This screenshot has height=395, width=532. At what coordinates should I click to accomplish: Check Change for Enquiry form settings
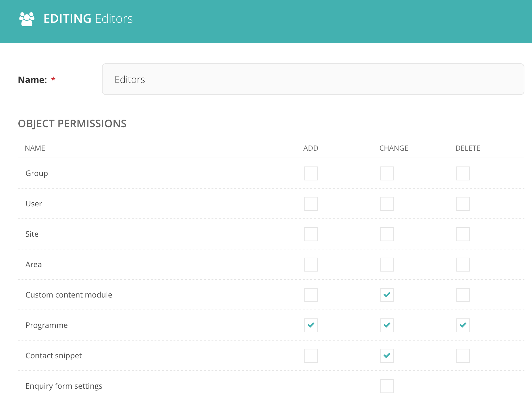[x=387, y=386]
